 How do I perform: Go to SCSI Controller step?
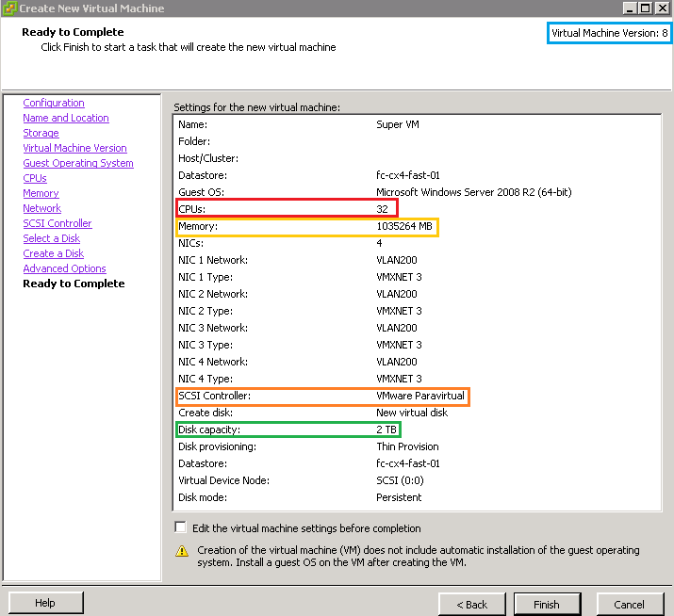(58, 223)
